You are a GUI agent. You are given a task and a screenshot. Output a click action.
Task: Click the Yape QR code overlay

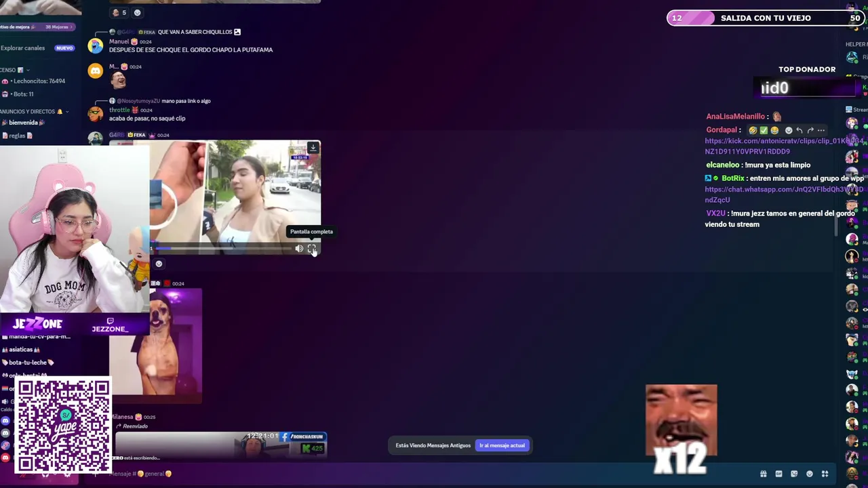[63, 425]
